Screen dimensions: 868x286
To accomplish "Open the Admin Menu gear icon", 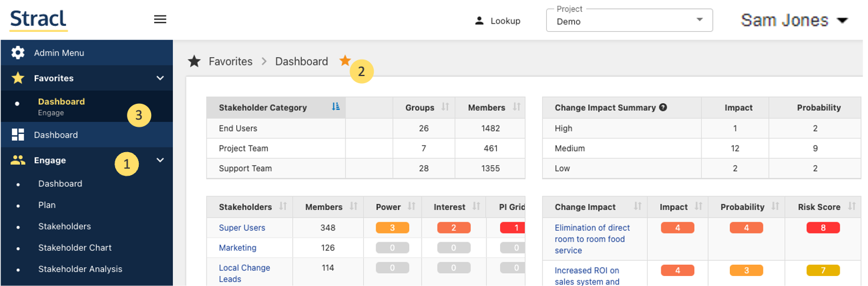I will pos(18,52).
